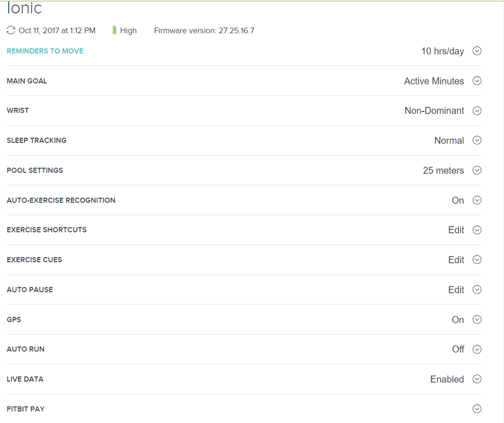
Task: Click the Off value for Auto Run
Action: [x=458, y=349]
